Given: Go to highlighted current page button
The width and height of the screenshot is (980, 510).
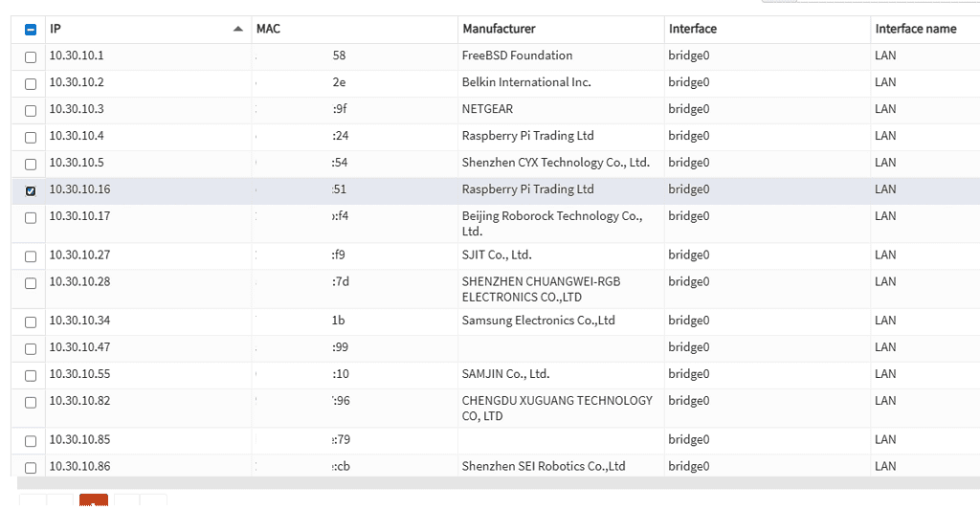Looking at the screenshot, I should (93, 502).
